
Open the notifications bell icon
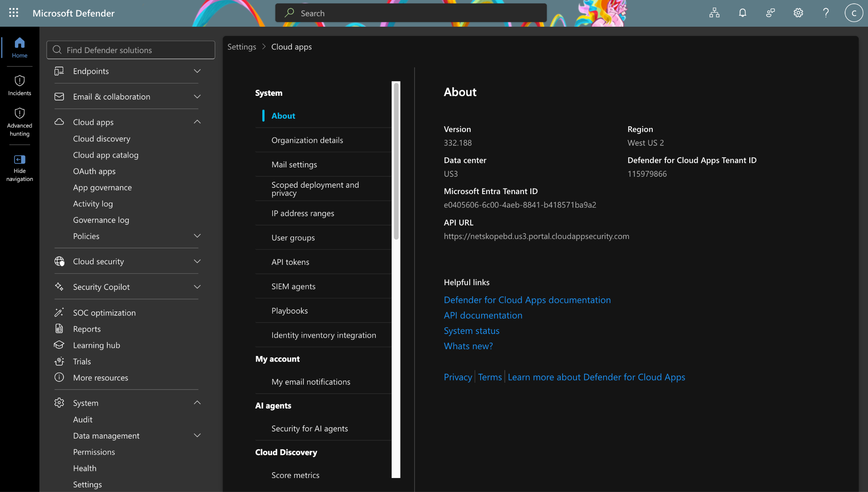tap(743, 13)
